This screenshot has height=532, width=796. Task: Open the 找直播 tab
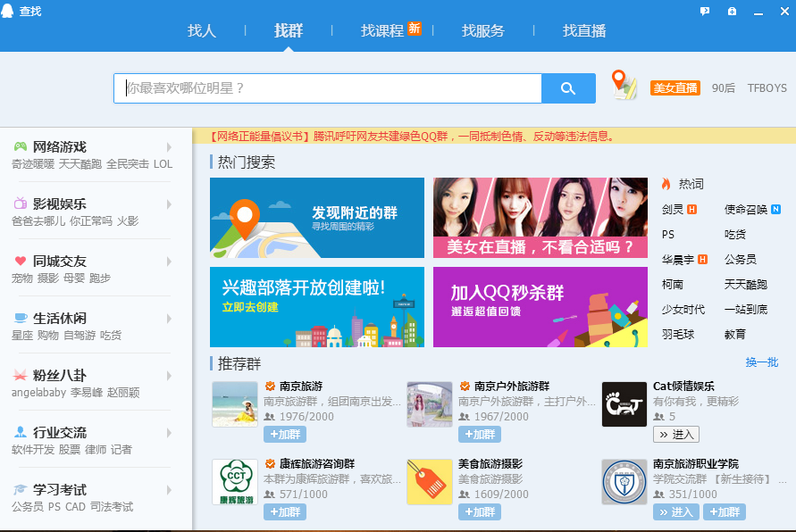pyautogui.click(x=584, y=29)
